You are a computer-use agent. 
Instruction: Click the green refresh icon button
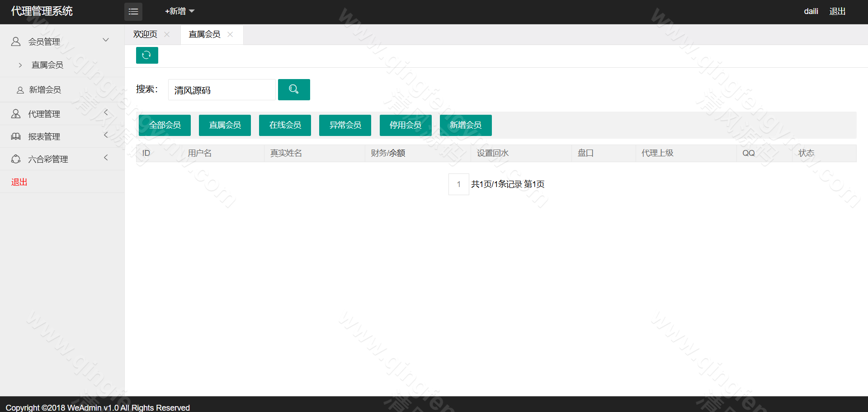[x=147, y=55]
